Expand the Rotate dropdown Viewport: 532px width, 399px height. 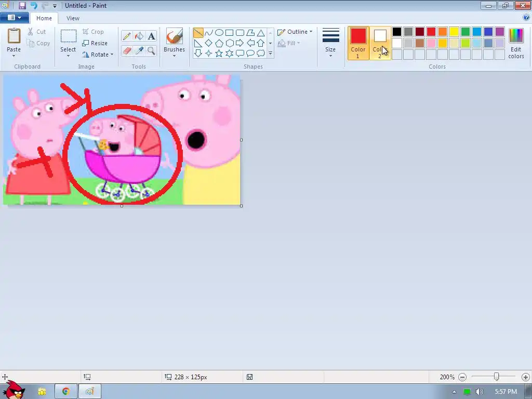(112, 55)
